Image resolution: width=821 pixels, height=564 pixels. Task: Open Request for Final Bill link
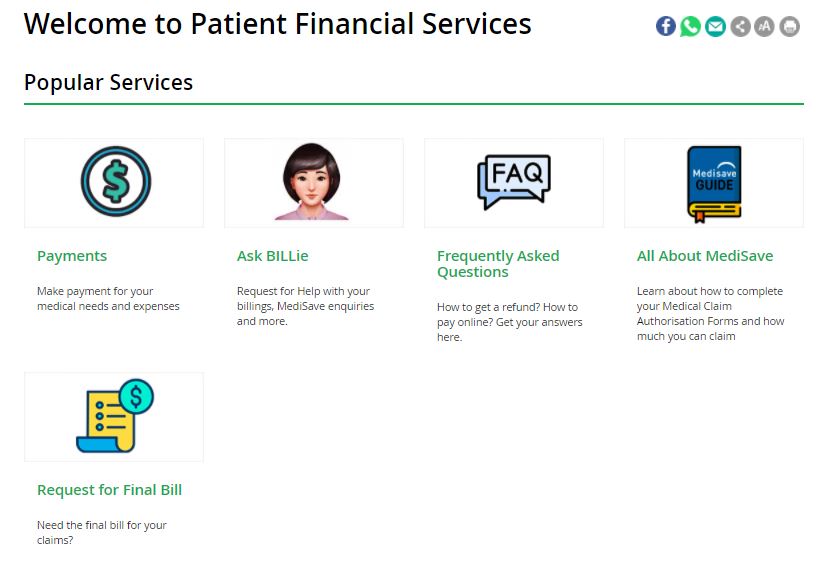coord(109,490)
